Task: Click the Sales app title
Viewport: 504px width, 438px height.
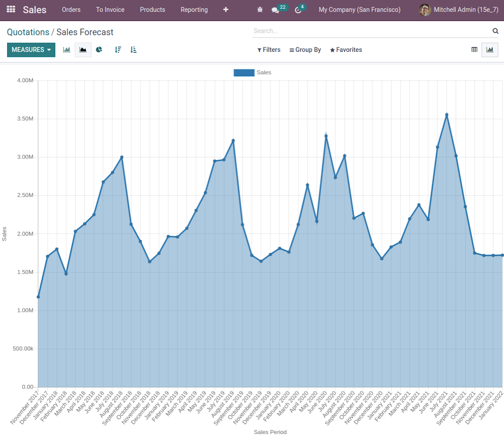Action: (34, 10)
